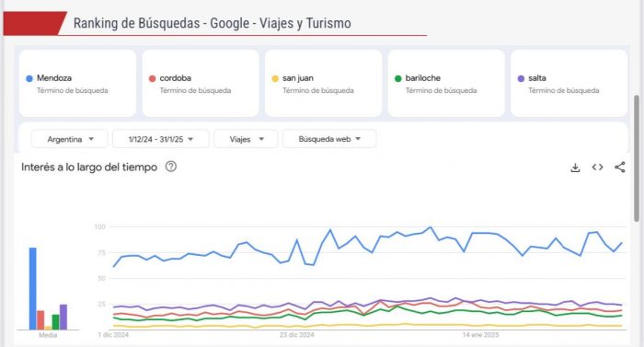Image resolution: width=644 pixels, height=347 pixels.
Task: Open the help icon beside Interés a lo largo del tiempo
Action: coord(171,167)
